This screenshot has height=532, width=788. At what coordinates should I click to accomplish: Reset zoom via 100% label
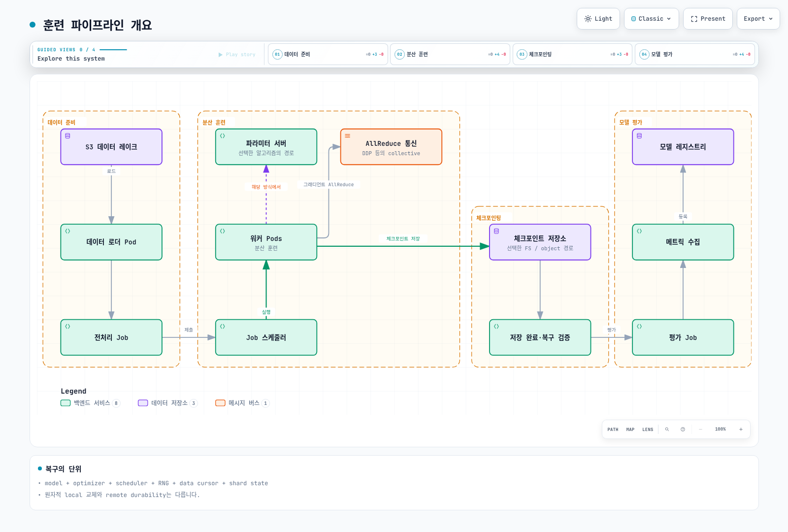click(x=721, y=430)
